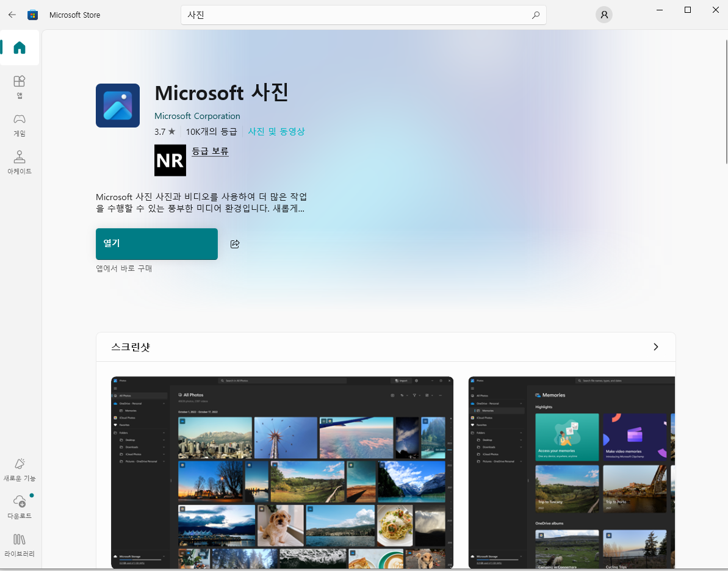
Task: Close the Microsoft Store window
Action: click(715, 10)
